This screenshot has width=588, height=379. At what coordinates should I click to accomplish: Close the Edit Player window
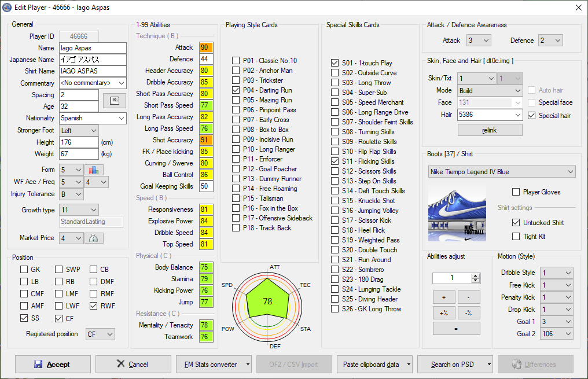pyautogui.click(x=579, y=8)
